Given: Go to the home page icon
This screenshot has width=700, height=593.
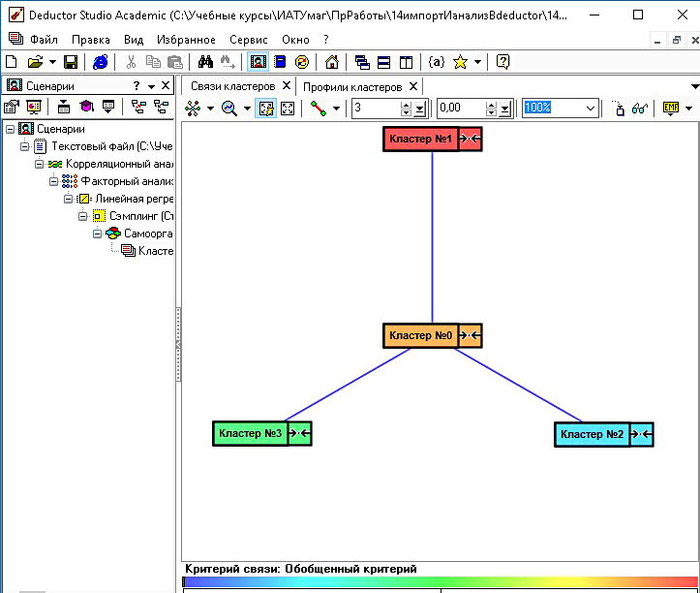Looking at the screenshot, I should point(332,62).
